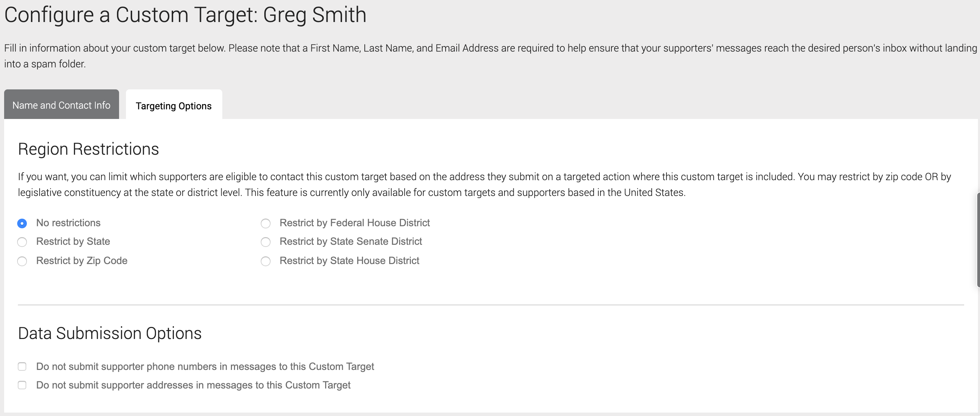The height and width of the screenshot is (416, 980).
Task: Click the Configure a Custom Target title
Action: coord(185,15)
